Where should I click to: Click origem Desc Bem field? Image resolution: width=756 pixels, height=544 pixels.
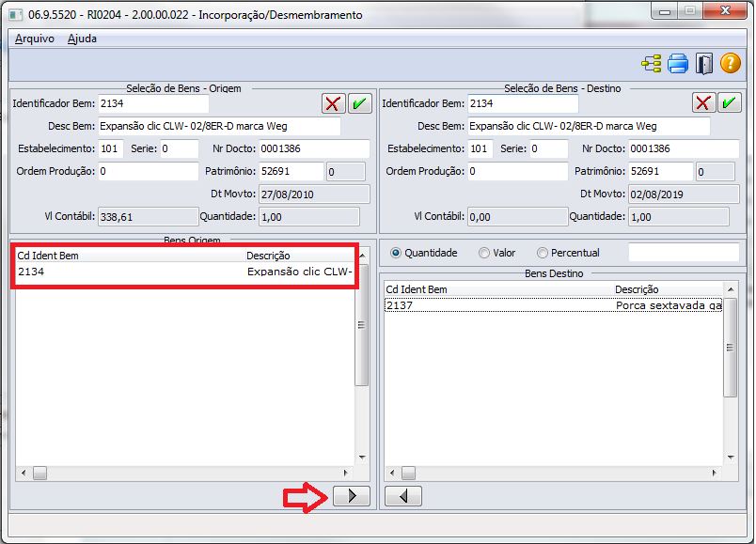(219, 126)
